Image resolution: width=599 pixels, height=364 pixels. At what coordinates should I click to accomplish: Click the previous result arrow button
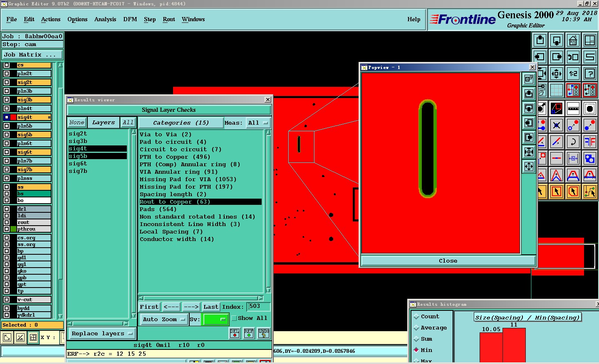[171, 307]
